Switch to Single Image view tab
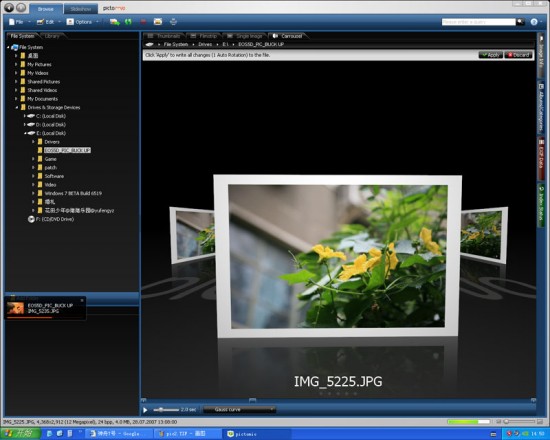550x440 pixels. point(245,36)
